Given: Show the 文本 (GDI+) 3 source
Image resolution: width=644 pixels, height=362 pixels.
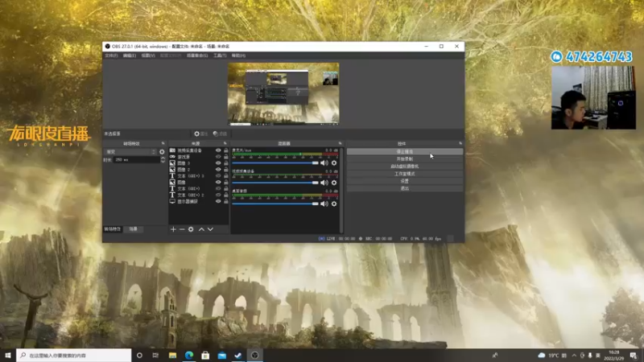Looking at the screenshot, I should click(218, 175).
